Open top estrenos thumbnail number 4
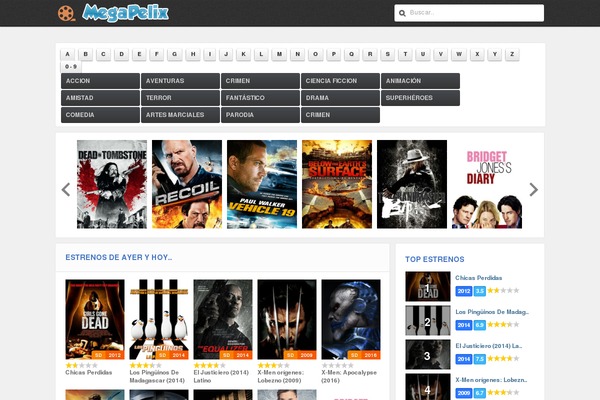Image resolution: width=600 pixels, height=400 pixels. tap(428, 387)
